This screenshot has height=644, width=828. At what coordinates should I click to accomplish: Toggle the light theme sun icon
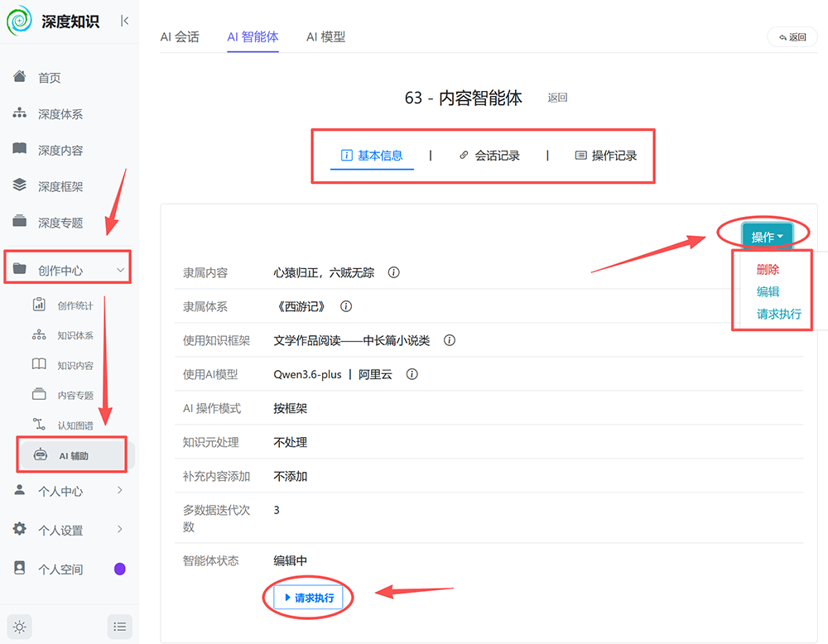click(20, 627)
